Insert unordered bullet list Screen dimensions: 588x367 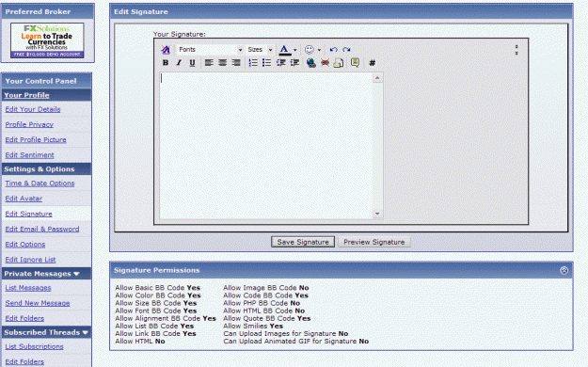pos(266,63)
